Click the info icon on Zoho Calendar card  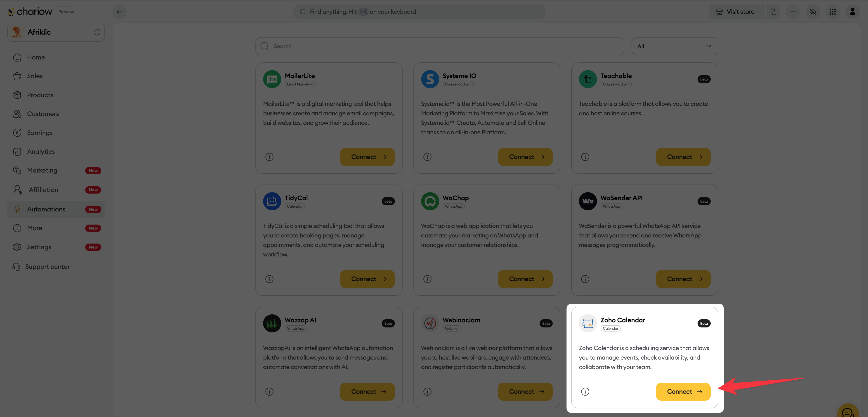(x=585, y=391)
